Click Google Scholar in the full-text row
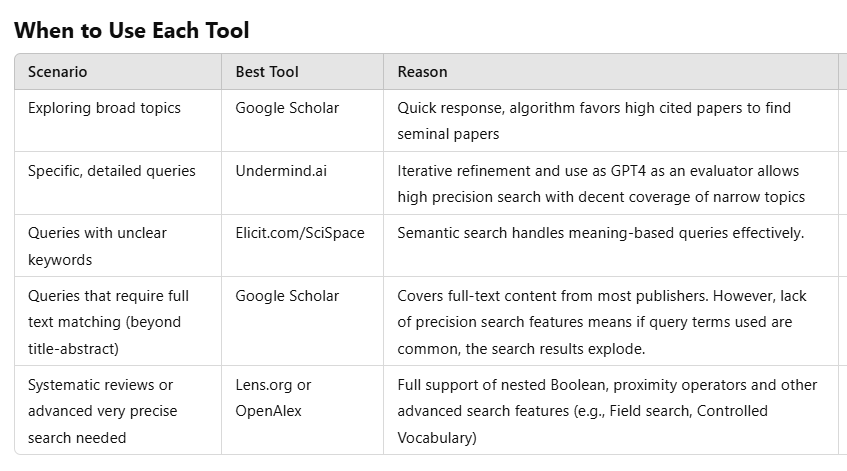 [287, 296]
